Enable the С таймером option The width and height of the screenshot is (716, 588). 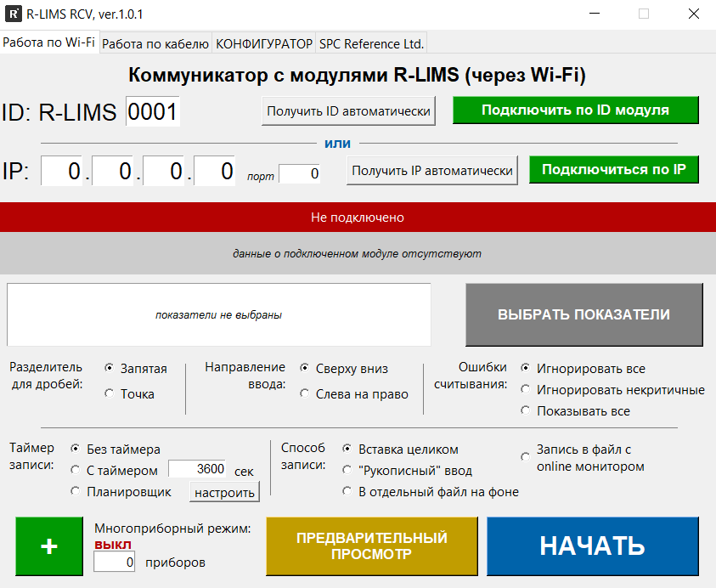pos(76,470)
